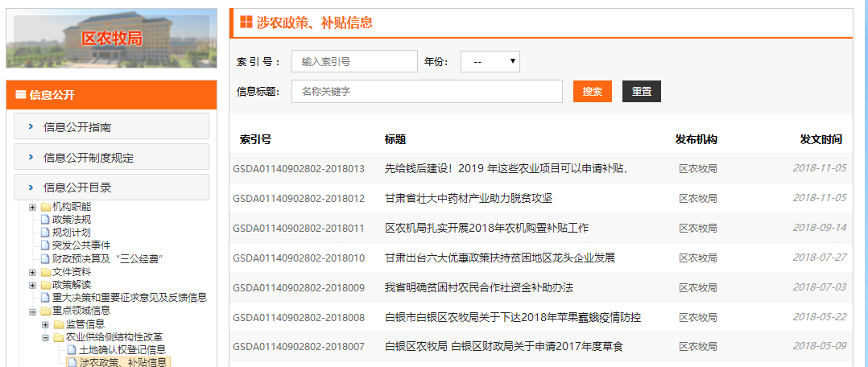Click the 信息公开 header list icon
Screen dimensions: 868x367
(x=20, y=95)
